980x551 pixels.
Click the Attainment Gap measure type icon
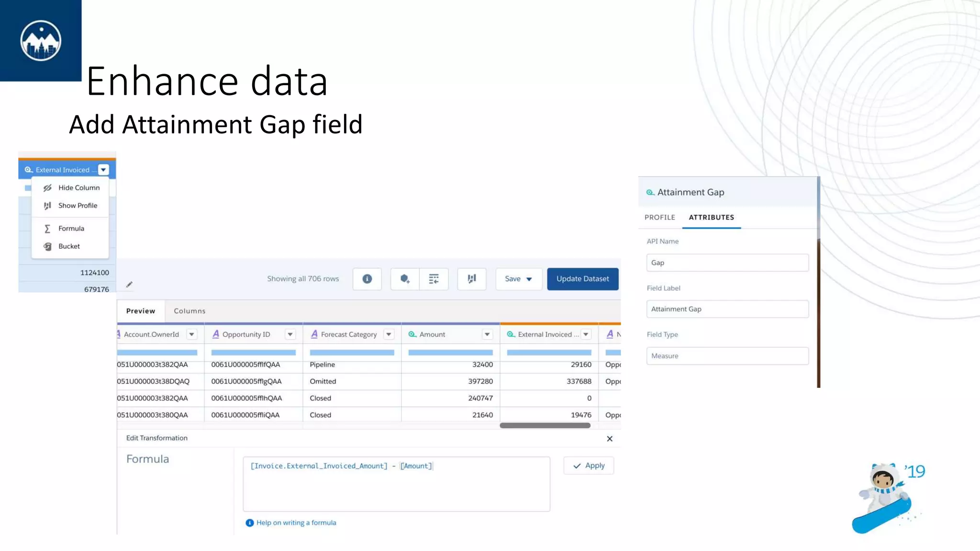pyautogui.click(x=650, y=192)
